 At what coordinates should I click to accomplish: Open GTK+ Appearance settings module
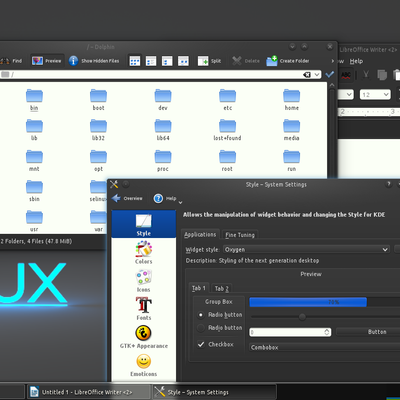[x=144, y=337]
